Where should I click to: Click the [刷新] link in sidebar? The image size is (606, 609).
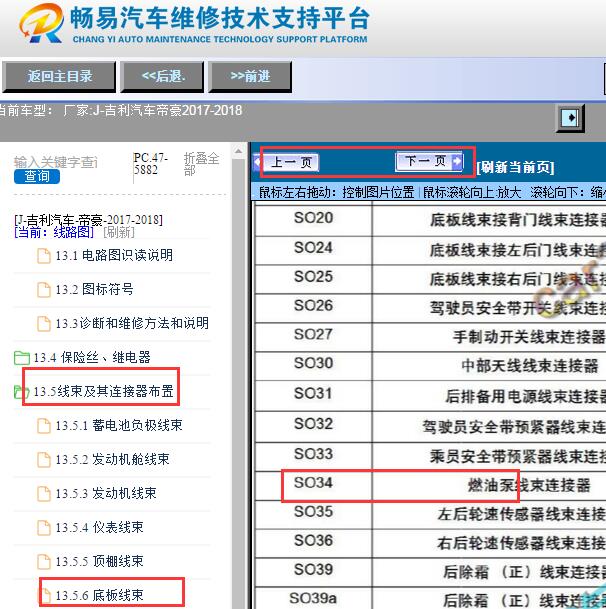pyautogui.click(x=119, y=232)
